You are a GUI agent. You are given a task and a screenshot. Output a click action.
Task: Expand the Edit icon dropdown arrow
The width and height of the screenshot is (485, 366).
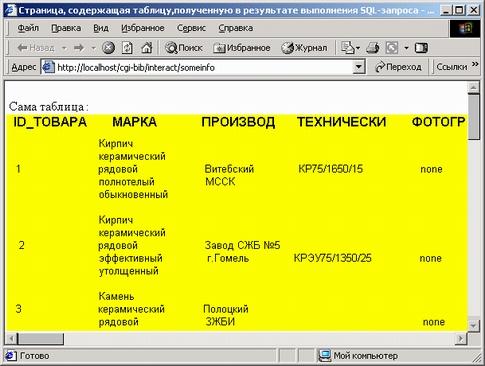pyautogui.click(x=406, y=48)
